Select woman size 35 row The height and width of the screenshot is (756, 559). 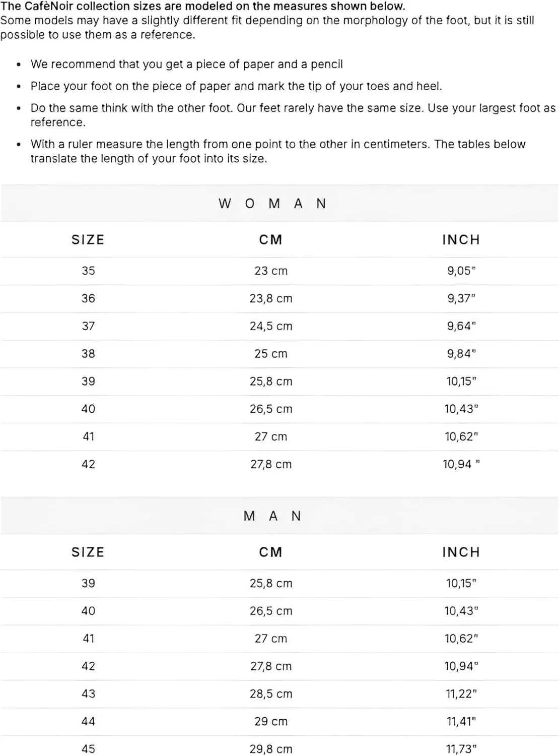(x=279, y=271)
